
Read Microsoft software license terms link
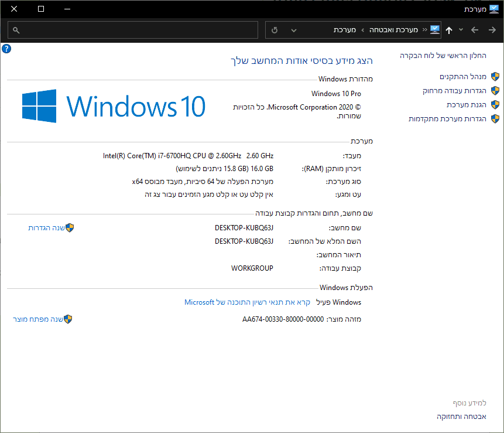click(247, 302)
